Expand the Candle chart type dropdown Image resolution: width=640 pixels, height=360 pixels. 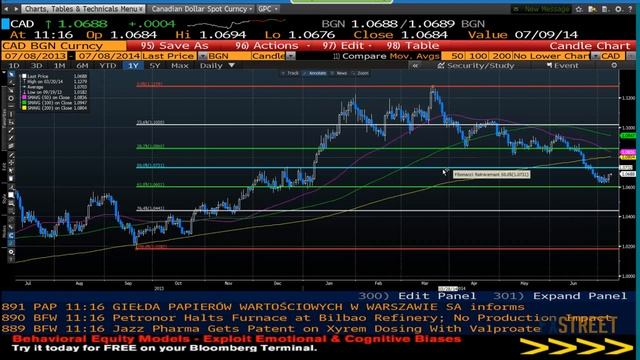point(290,56)
